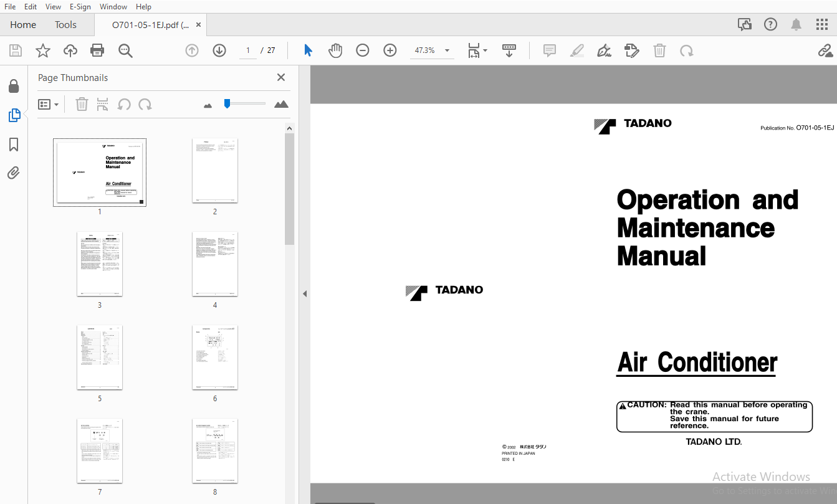Activate the Hand pan tool
The width and height of the screenshot is (837, 504).
coord(335,50)
